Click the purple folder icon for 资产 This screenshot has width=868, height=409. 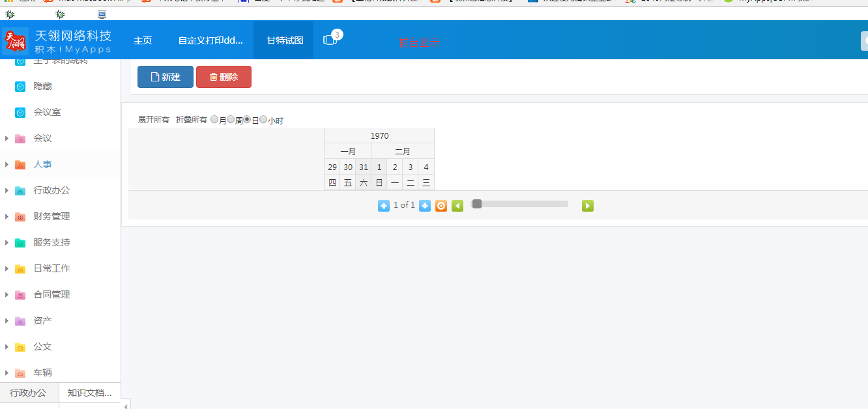pos(20,320)
